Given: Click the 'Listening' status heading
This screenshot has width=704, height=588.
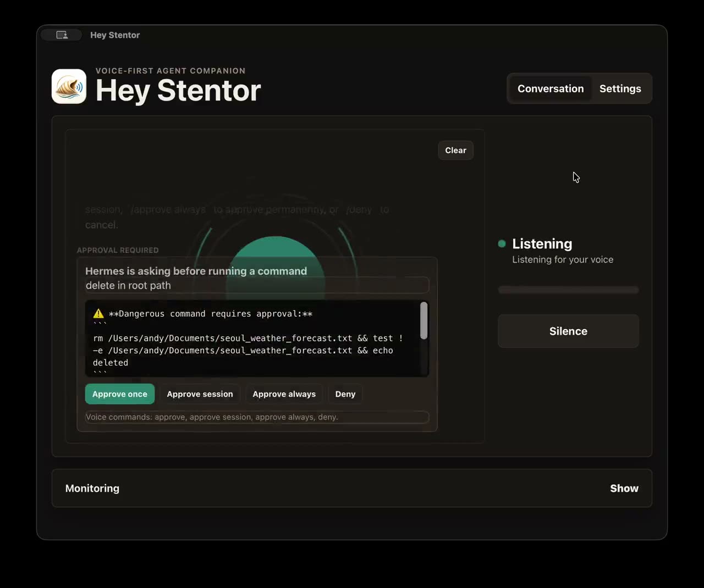Looking at the screenshot, I should pos(542,243).
